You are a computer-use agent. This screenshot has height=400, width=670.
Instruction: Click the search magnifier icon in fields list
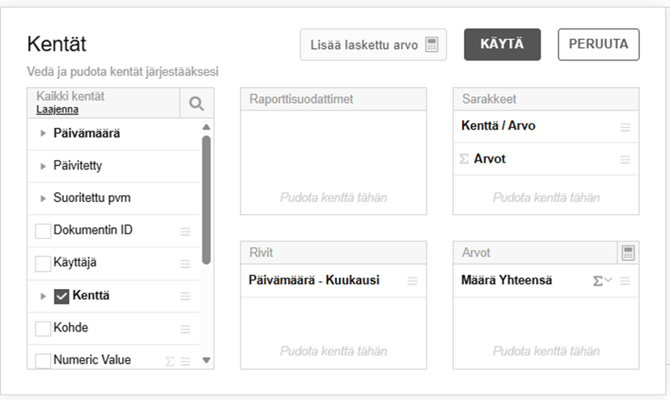(x=196, y=103)
